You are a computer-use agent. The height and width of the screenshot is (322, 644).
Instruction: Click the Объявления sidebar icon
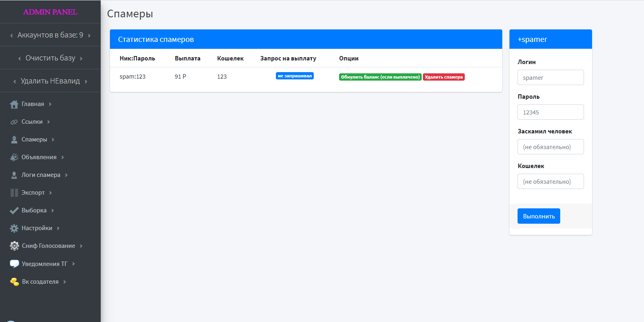pos(14,158)
